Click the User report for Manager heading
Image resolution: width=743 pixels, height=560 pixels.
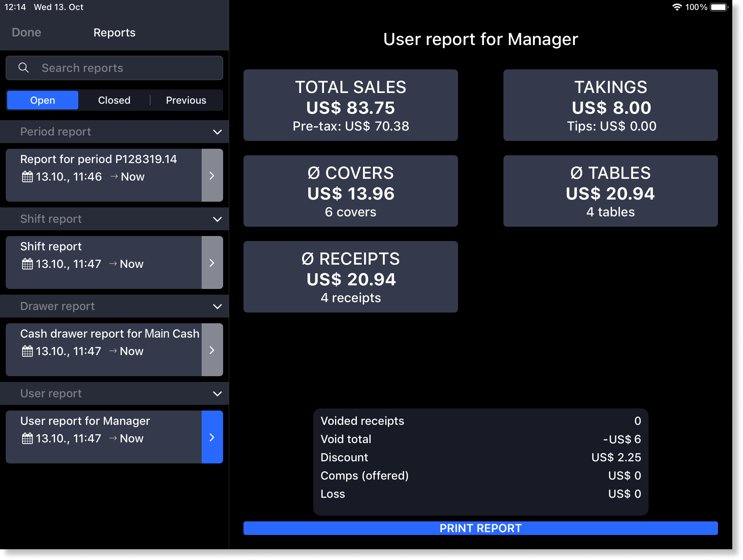click(x=481, y=39)
